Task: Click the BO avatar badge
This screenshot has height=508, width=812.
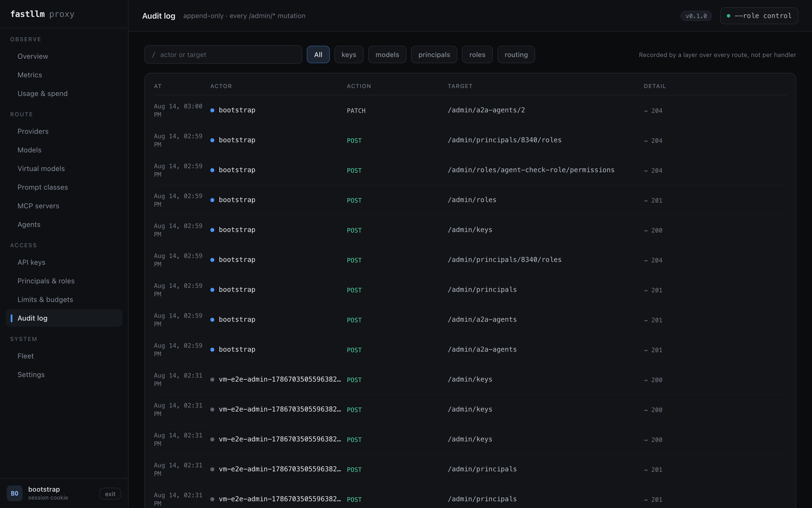Action: click(x=14, y=493)
